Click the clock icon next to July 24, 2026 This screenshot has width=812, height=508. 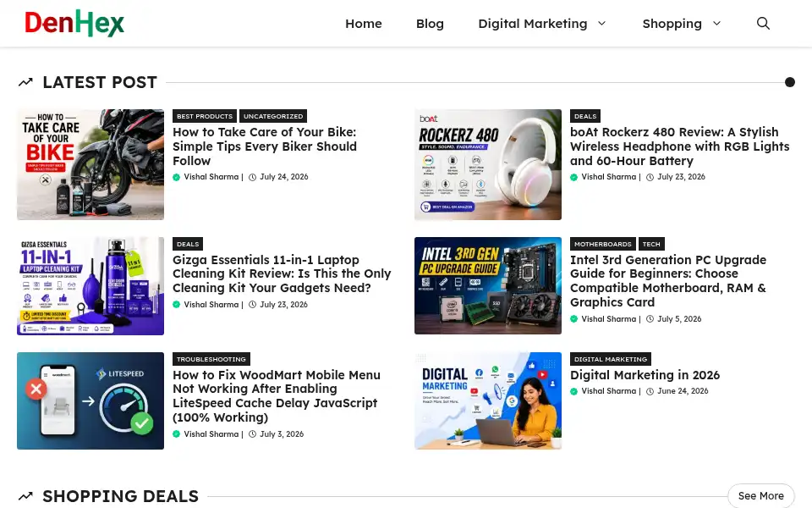click(x=253, y=177)
